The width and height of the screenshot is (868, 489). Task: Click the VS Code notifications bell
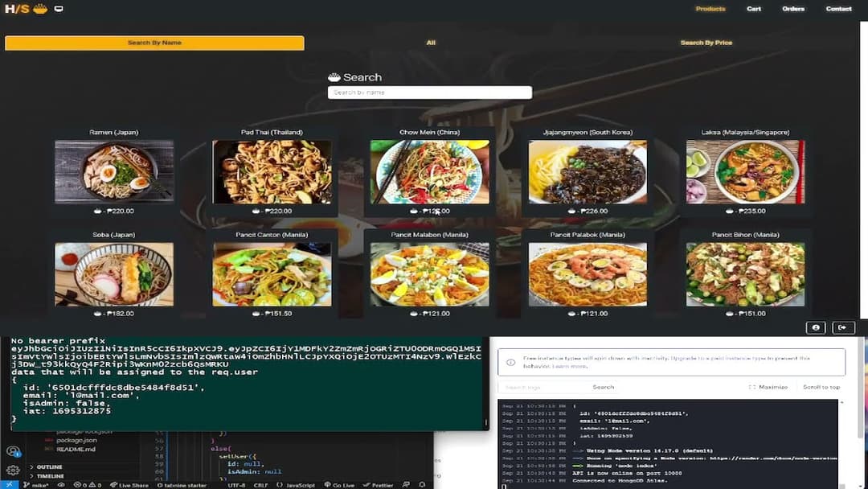[x=423, y=485]
